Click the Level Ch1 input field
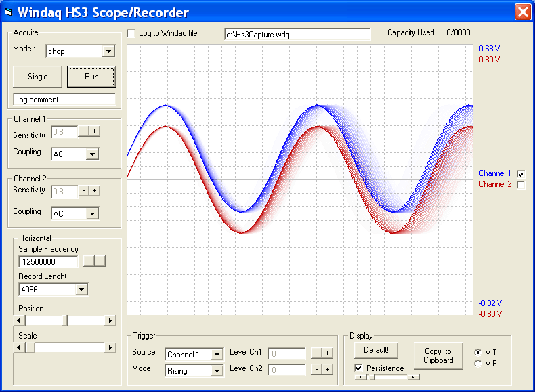 click(x=286, y=354)
